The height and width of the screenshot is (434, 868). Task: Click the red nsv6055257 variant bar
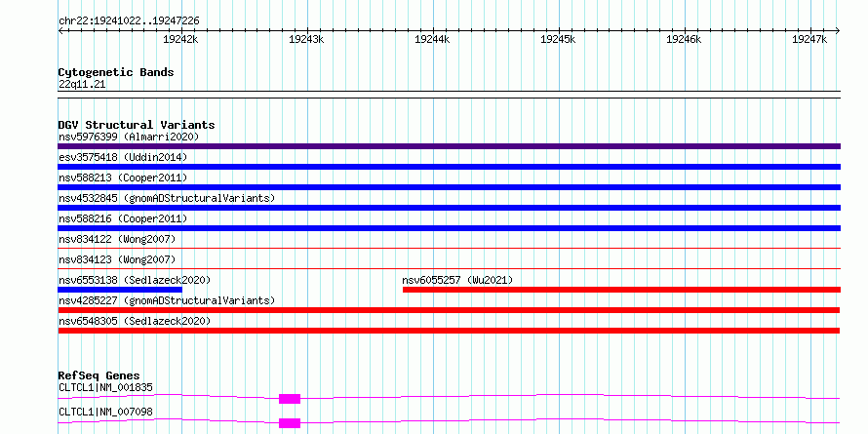click(621, 290)
